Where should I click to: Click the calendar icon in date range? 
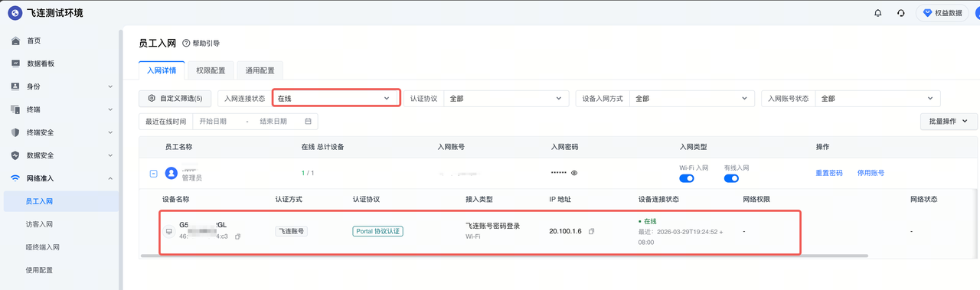click(308, 122)
